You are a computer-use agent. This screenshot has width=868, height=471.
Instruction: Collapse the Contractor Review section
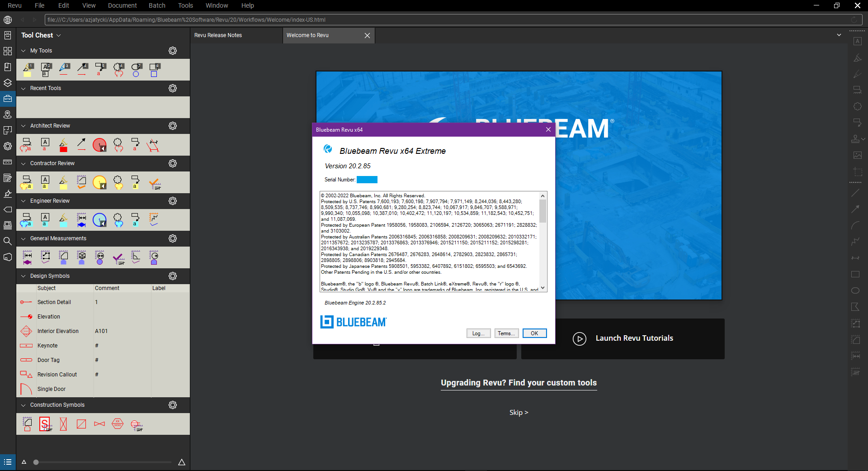tap(24, 163)
